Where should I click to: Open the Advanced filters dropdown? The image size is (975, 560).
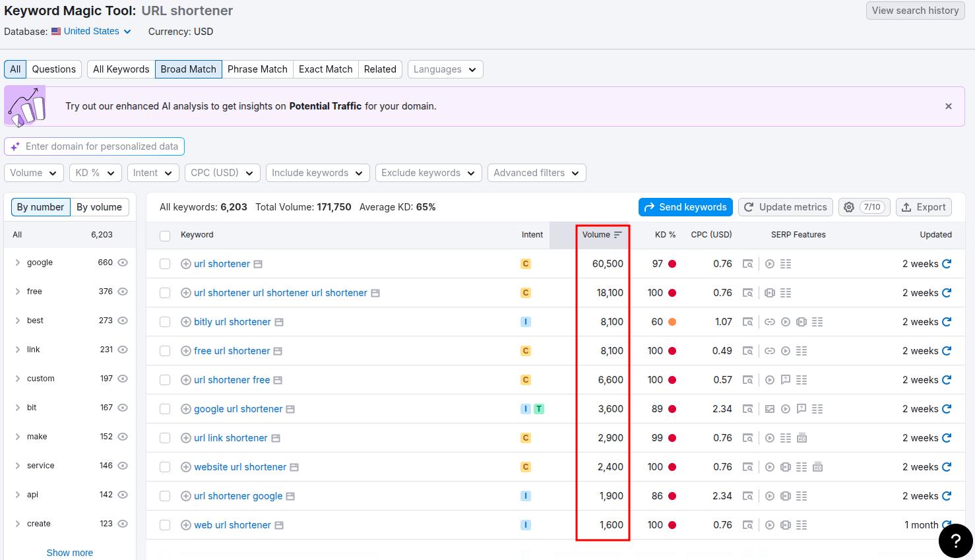click(536, 172)
